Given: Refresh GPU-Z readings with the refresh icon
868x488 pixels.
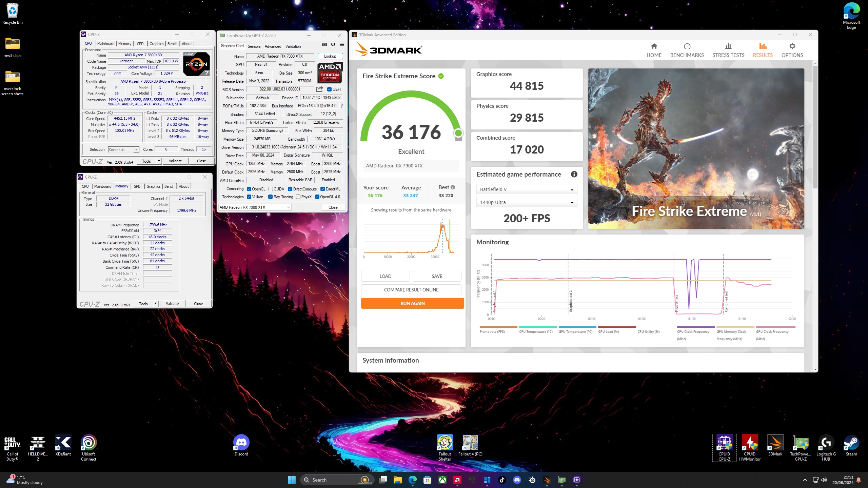Looking at the screenshot, I should pyautogui.click(x=333, y=45).
